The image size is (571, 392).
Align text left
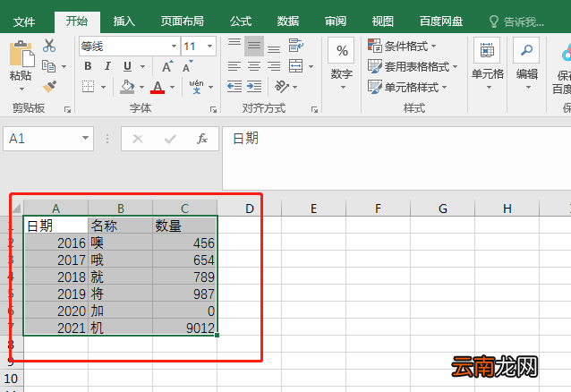point(234,66)
